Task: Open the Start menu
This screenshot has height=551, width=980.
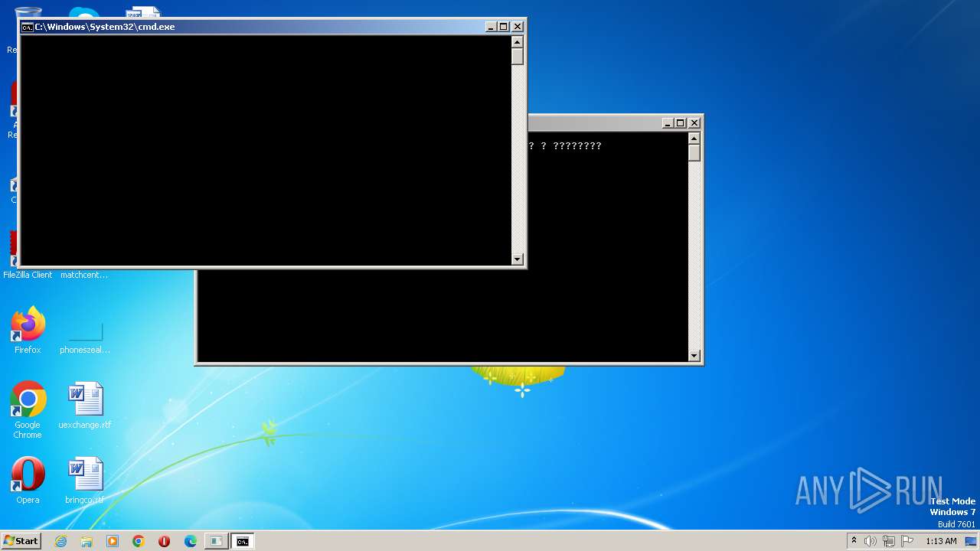Action: (x=21, y=541)
